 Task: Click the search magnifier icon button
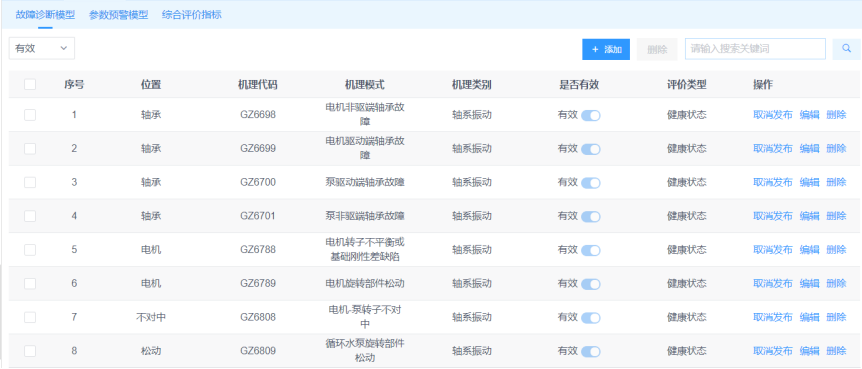847,49
